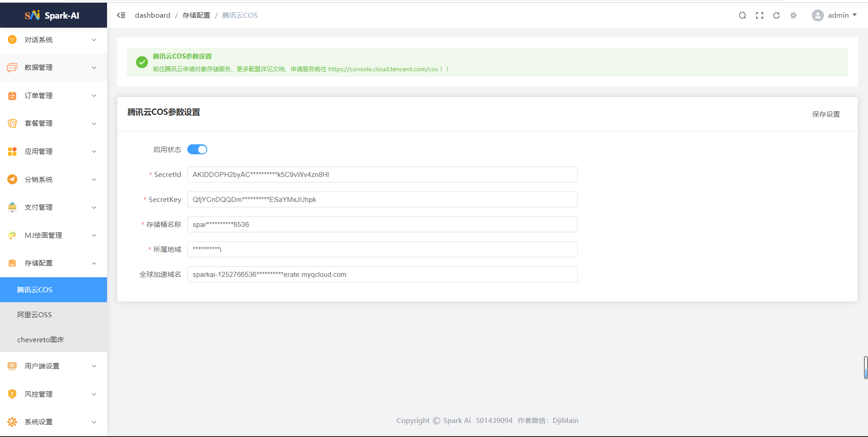Click the refresh page icon
The width and height of the screenshot is (868, 437).
click(776, 15)
